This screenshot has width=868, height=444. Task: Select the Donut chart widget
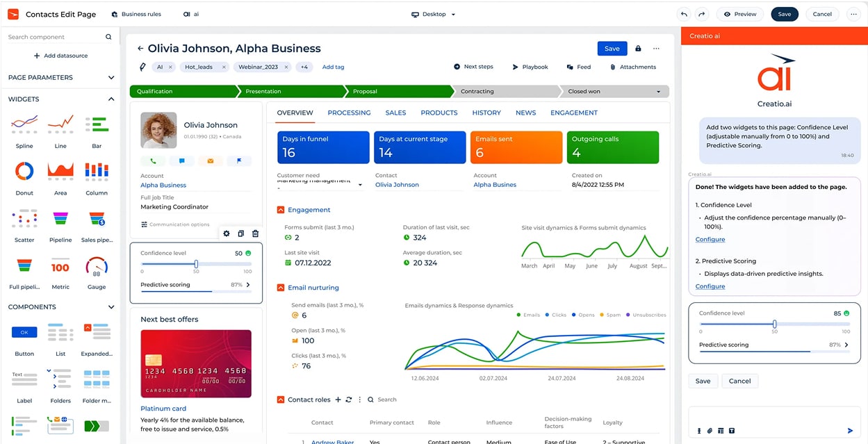pos(24,171)
